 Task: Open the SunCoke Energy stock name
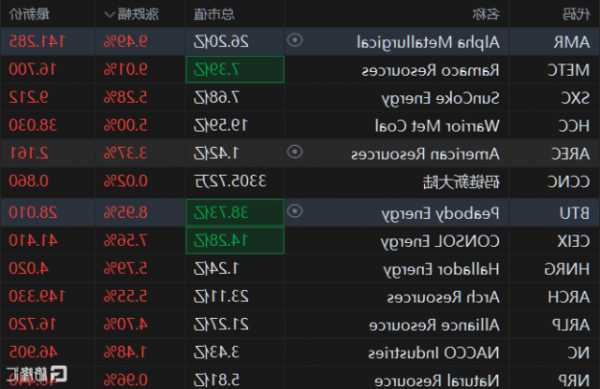(440, 98)
